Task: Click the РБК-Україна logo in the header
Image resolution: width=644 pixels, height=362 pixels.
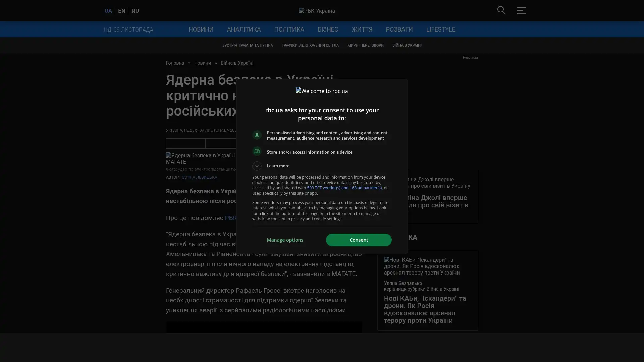Action: pos(317,11)
